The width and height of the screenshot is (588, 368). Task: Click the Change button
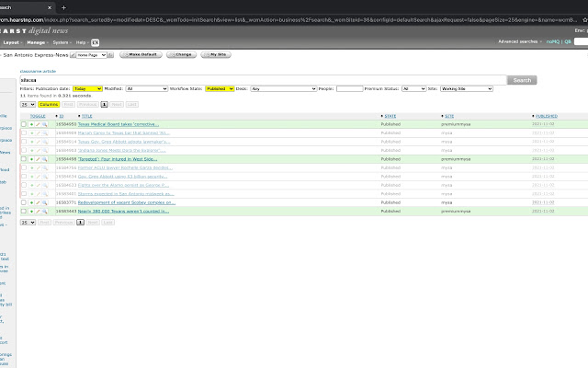click(182, 55)
